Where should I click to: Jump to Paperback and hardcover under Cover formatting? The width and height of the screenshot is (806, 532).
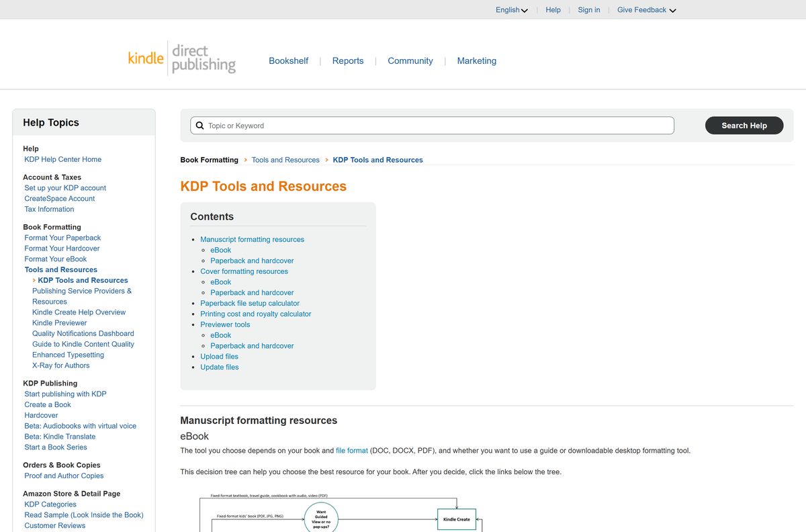pyautogui.click(x=252, y=293)
